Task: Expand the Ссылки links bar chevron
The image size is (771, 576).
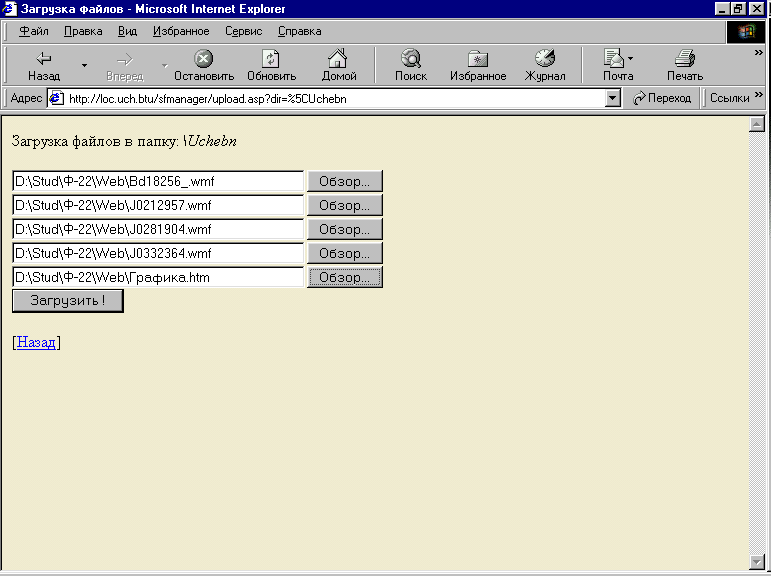Action: coord(759,94)
